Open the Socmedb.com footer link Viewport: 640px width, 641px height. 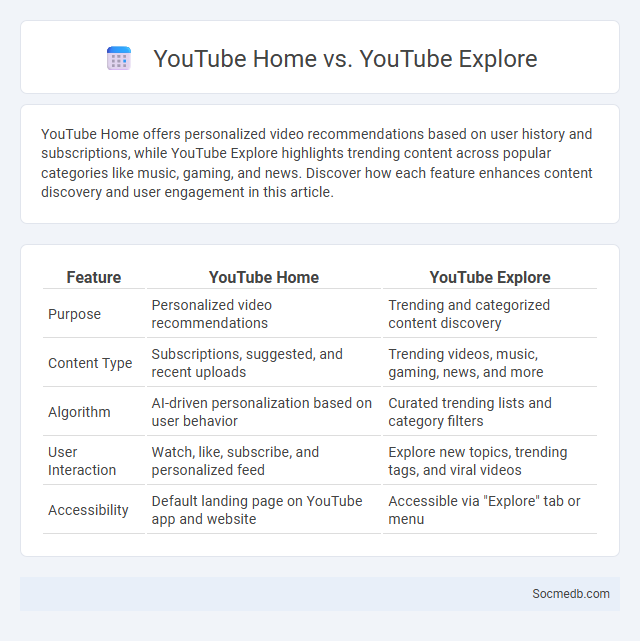point(571,594)
